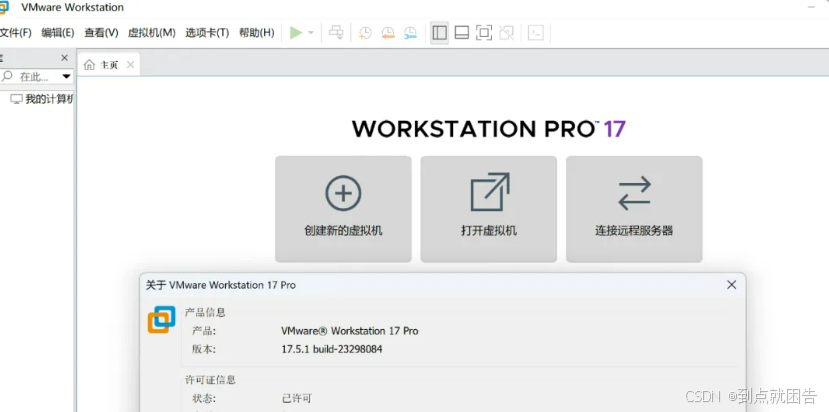The image size is (829, 412).
Task: Open the 选项卡(T) menu
Action: pos(207,33)
